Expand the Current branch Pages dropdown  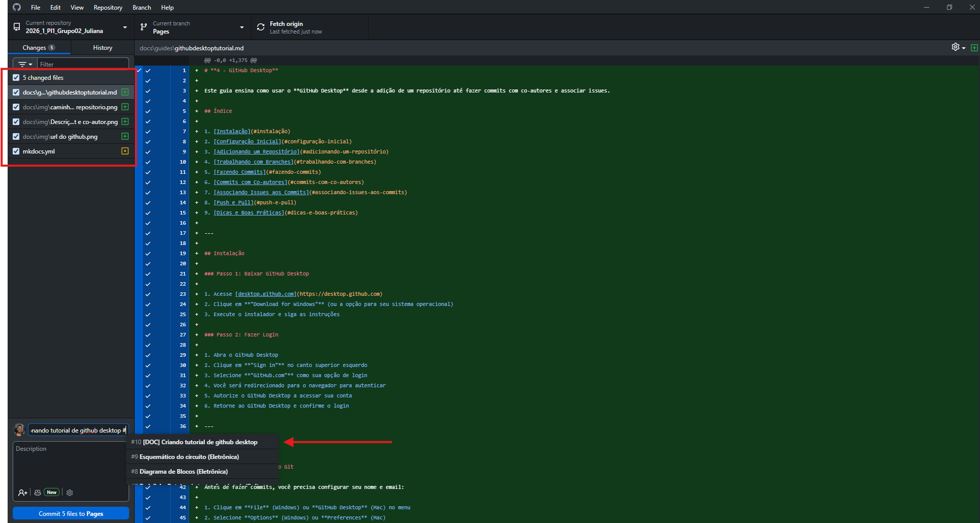(193, 27)
